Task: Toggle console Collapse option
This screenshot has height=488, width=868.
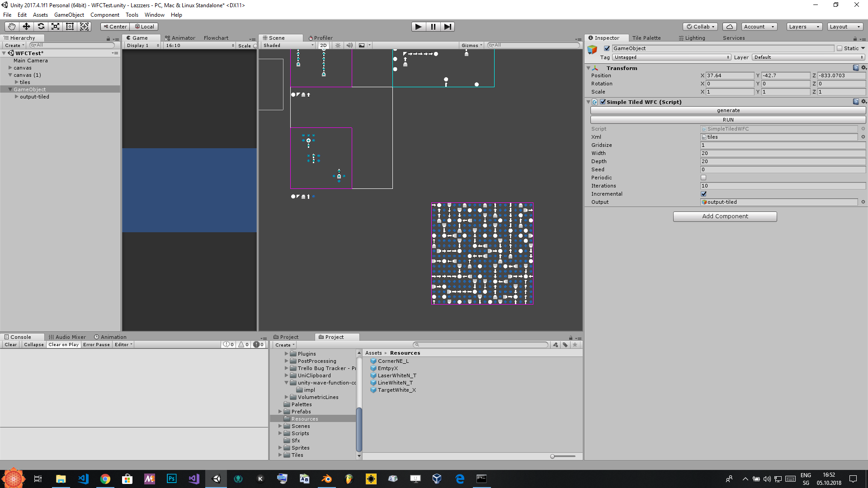Action: coord(34,344)
